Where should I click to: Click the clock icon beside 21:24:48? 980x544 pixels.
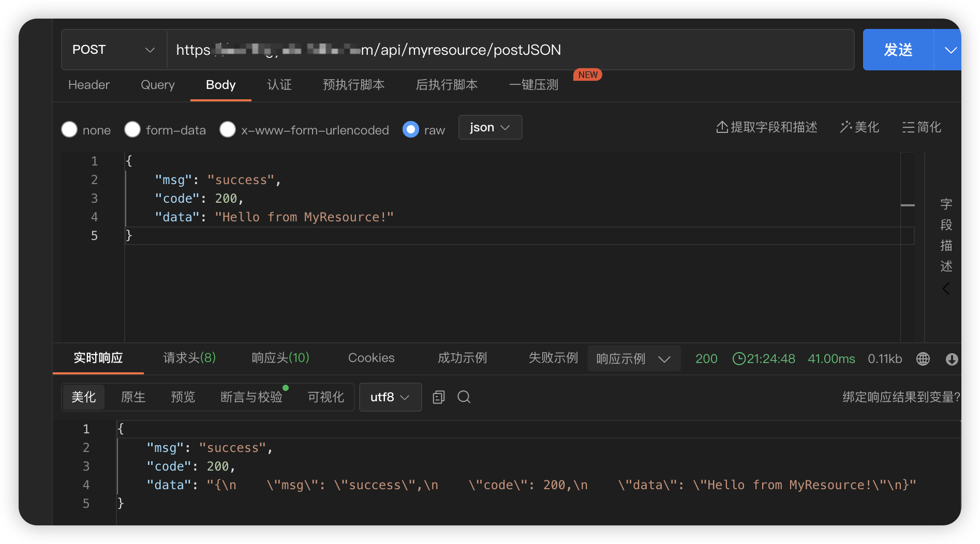(739, 359)
